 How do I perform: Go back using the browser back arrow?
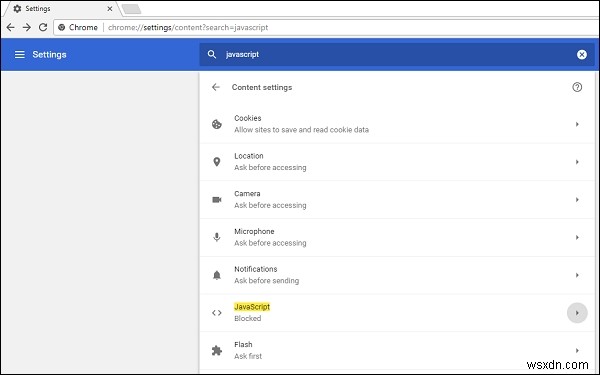point(10,27)
